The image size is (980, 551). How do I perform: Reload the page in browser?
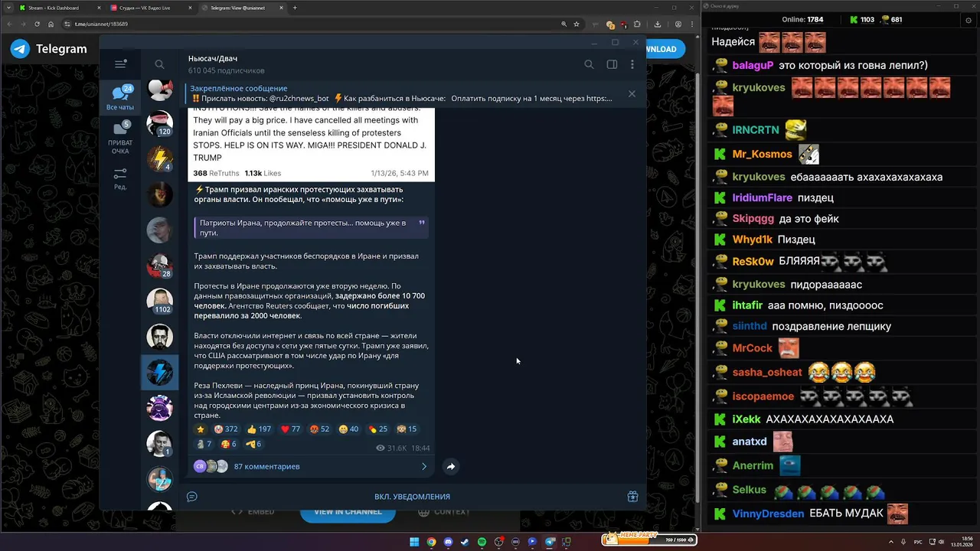pyautogui.click(x=37, y=24)
